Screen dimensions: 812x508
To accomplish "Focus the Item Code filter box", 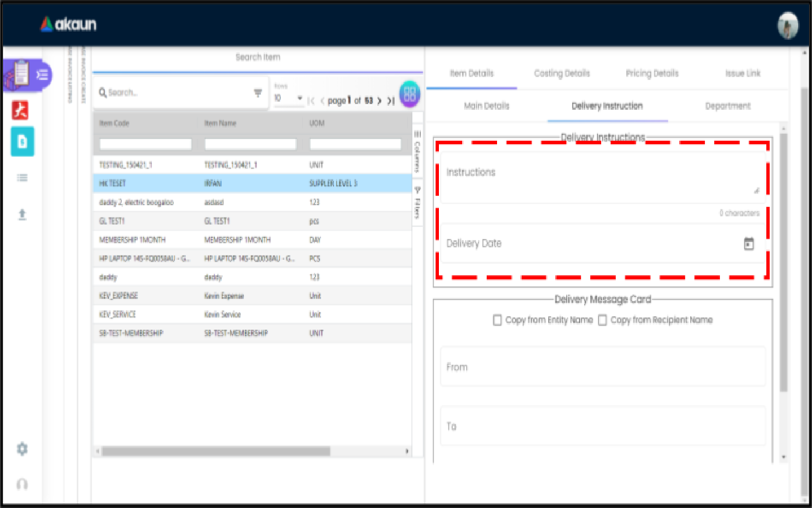I will coord(145,144).
